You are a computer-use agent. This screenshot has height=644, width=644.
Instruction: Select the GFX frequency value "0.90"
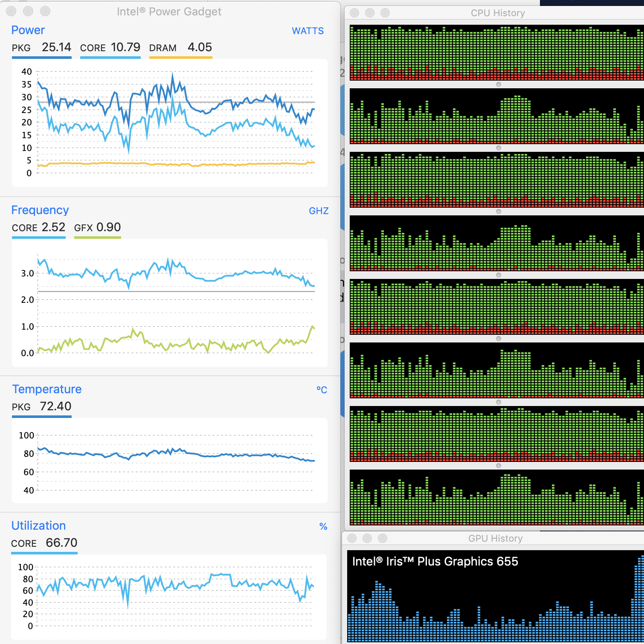pos(109,227)
